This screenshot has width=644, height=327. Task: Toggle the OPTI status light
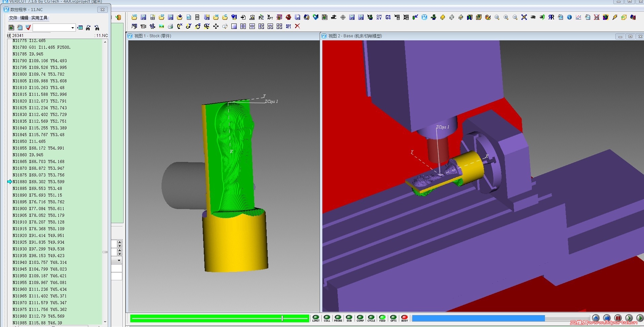click(x=394, y=318)
